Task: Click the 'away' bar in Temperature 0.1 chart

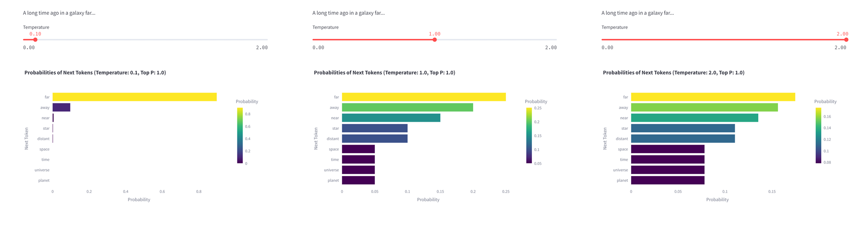Action: tap(61, 107)
